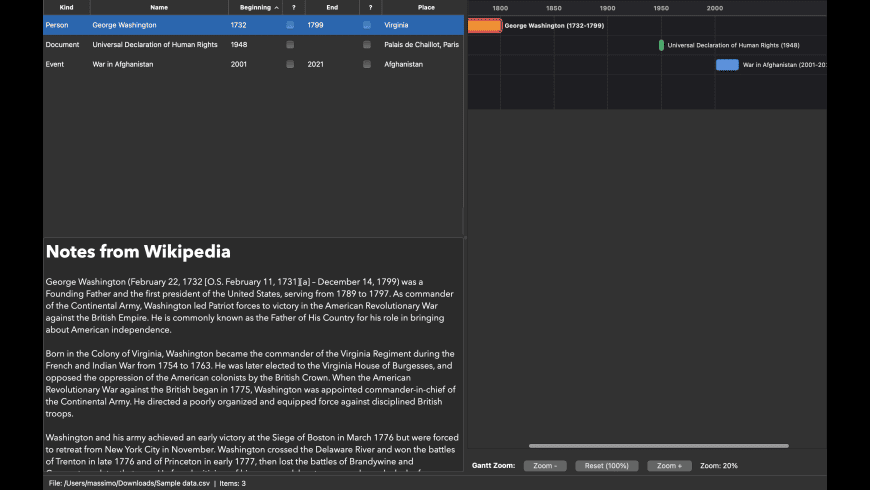Click the Beginning uncertainty '?' column header
870x490 pixels.
[294, 7]
